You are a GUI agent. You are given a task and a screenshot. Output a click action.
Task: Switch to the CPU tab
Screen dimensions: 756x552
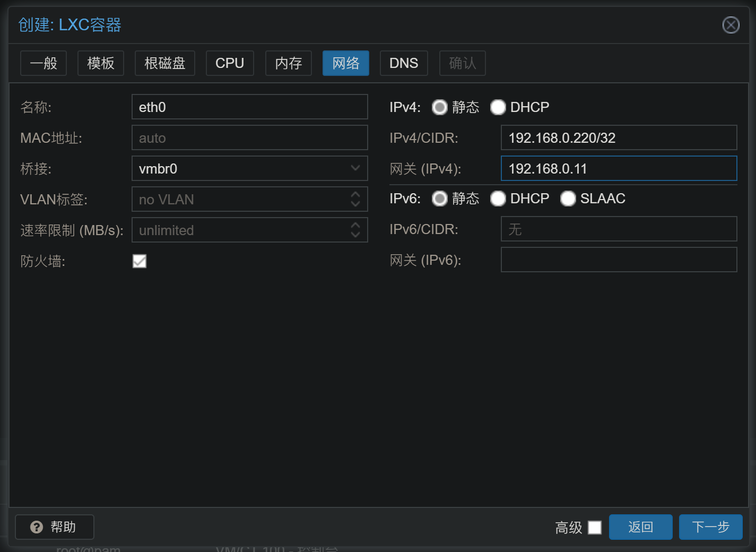(230, 63)
